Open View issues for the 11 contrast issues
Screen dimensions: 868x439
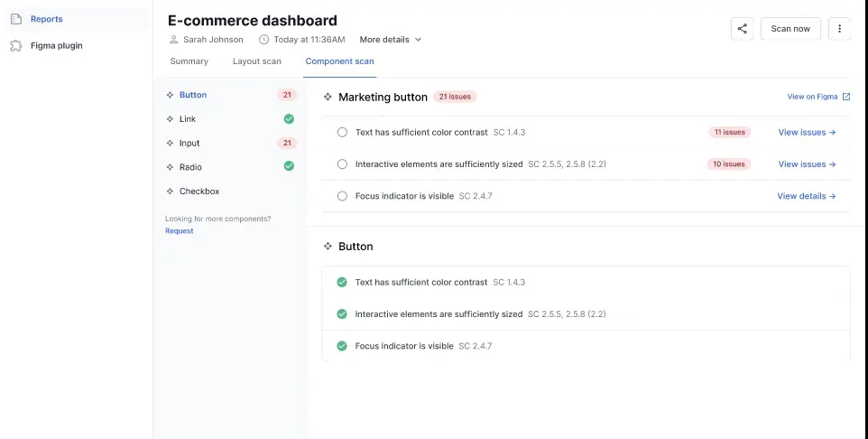pos(807,133)
